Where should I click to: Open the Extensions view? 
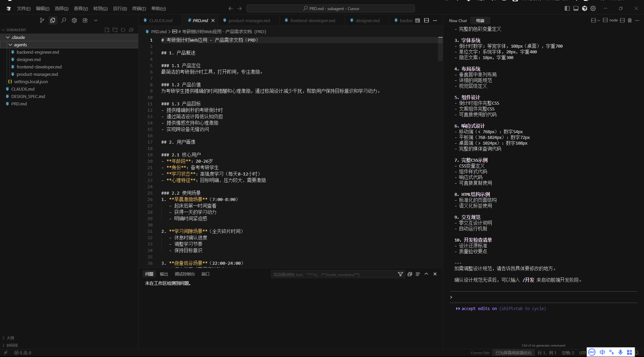85,20
